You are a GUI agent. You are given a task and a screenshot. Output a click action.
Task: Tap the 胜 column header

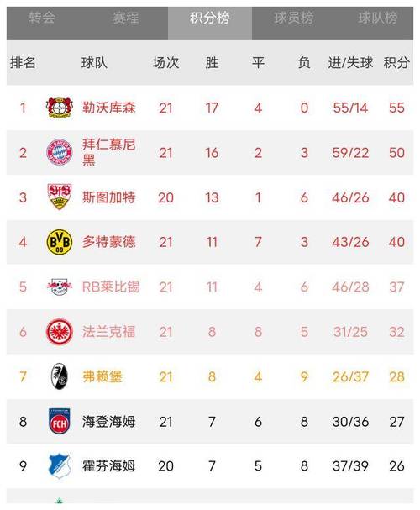(x=212, y=62)
